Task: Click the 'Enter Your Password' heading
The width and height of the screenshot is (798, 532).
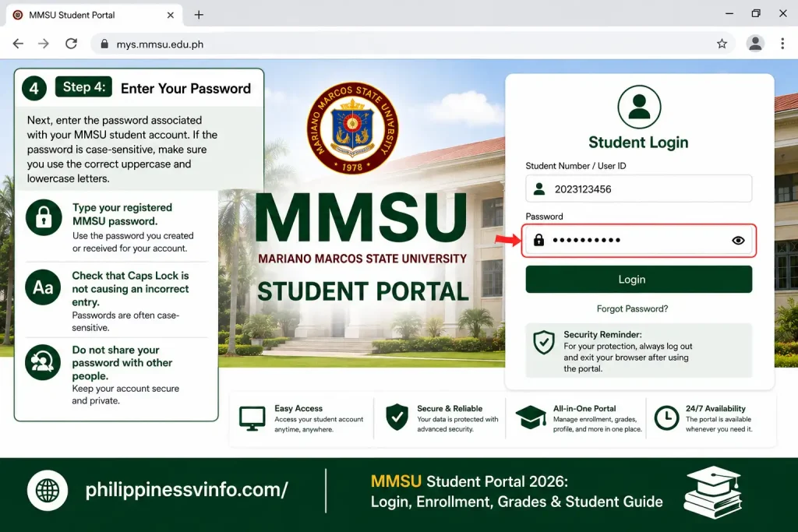Action: (x=185, y=89)
